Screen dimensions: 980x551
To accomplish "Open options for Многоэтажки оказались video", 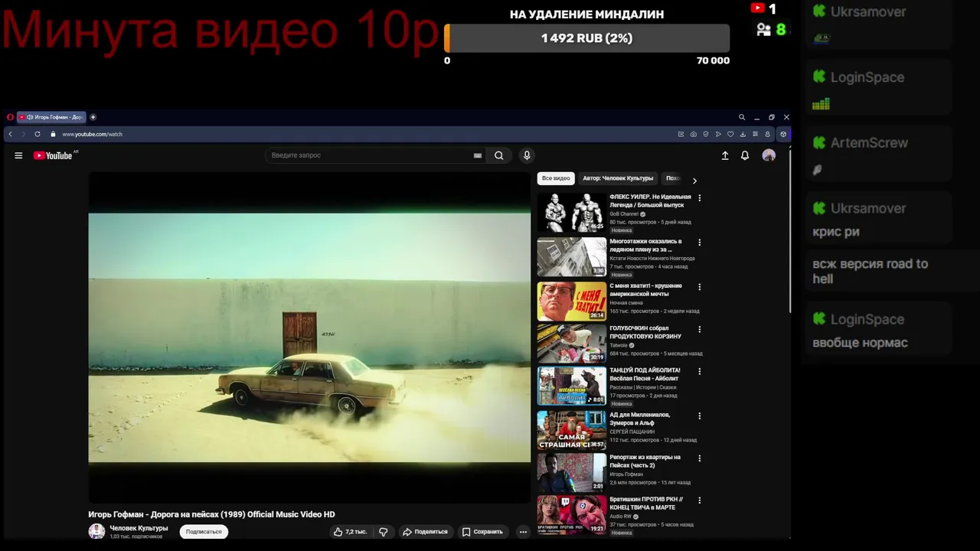I will 699,243.
